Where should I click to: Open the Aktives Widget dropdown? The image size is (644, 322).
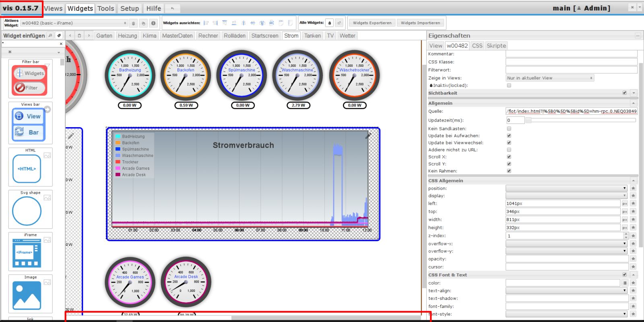click(x=74, y=23)
